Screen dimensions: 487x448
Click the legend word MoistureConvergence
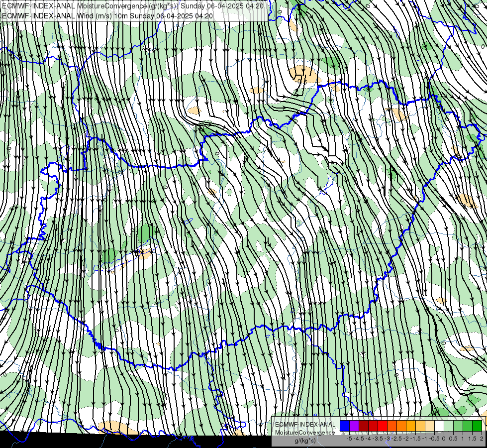point(305,433)
